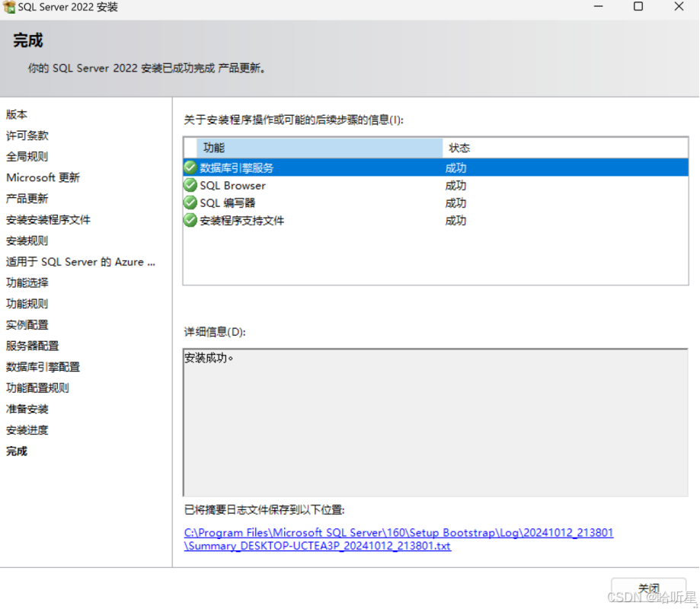Click the SQL Server setup icon in title bar
The width and height of the screenshot is (700, 609).
[x=8, y=7]
